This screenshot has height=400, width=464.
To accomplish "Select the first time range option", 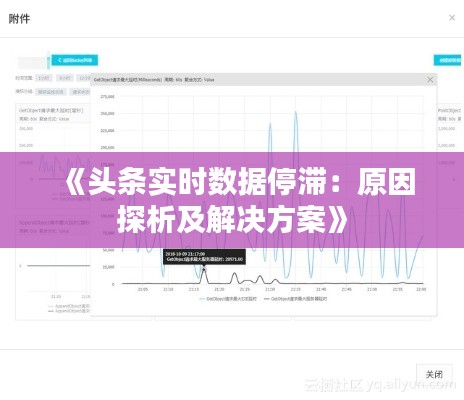I will click(44, 78).
